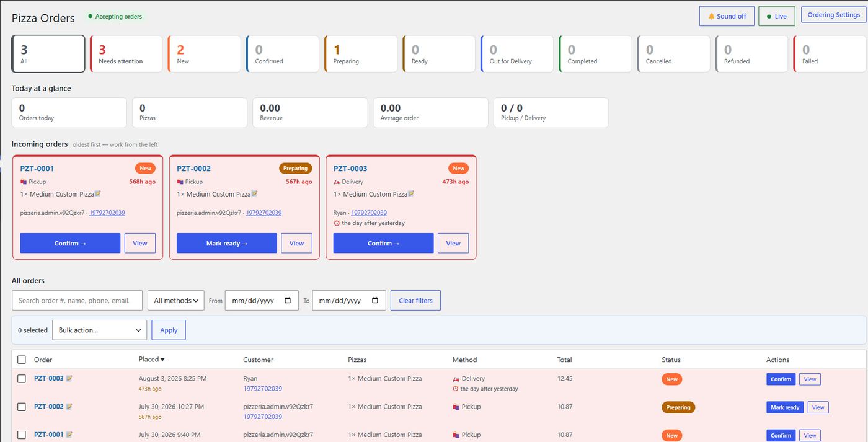This screenshot has height=442, width=868.
Task: Toggle Sound off notification button
Action: [727, 16]
